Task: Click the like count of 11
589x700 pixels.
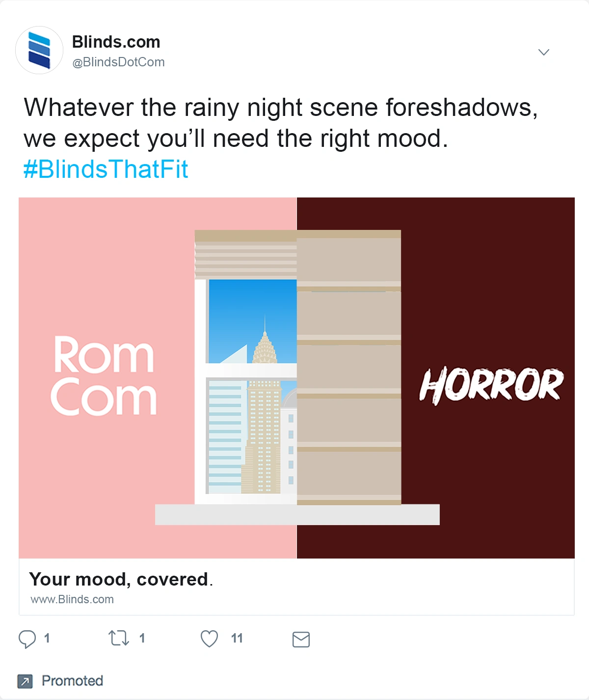Action: pos(237,639)
